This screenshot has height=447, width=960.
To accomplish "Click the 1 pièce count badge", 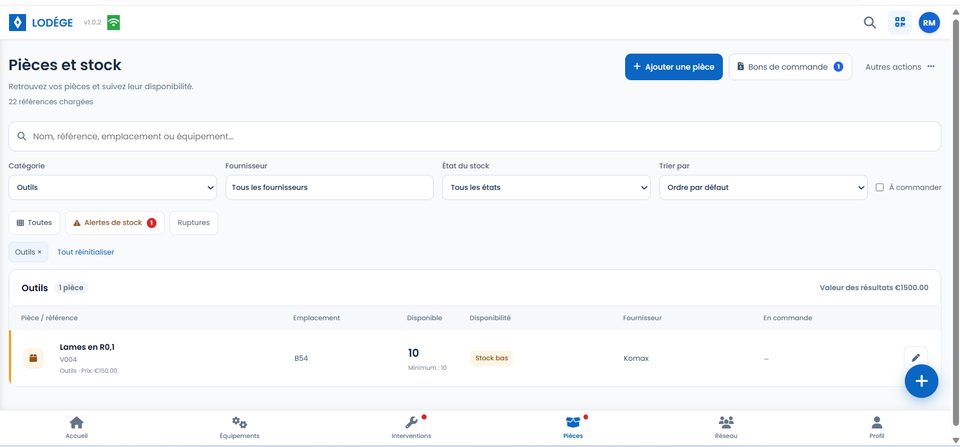I will (x=72, y=288).
